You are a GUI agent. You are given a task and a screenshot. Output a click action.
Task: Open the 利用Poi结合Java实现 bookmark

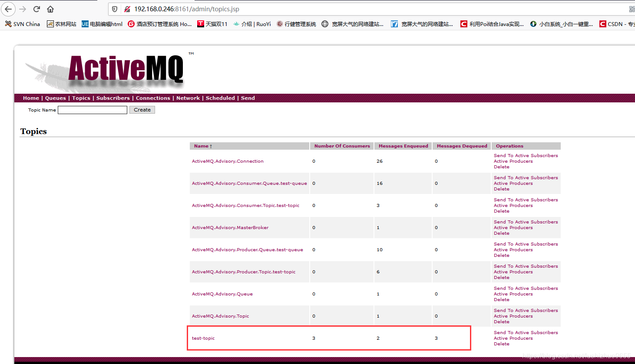[492, 24]
